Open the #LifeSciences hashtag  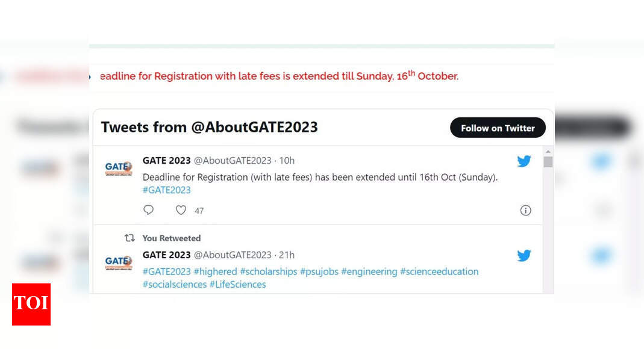click(x=237, y=284)
